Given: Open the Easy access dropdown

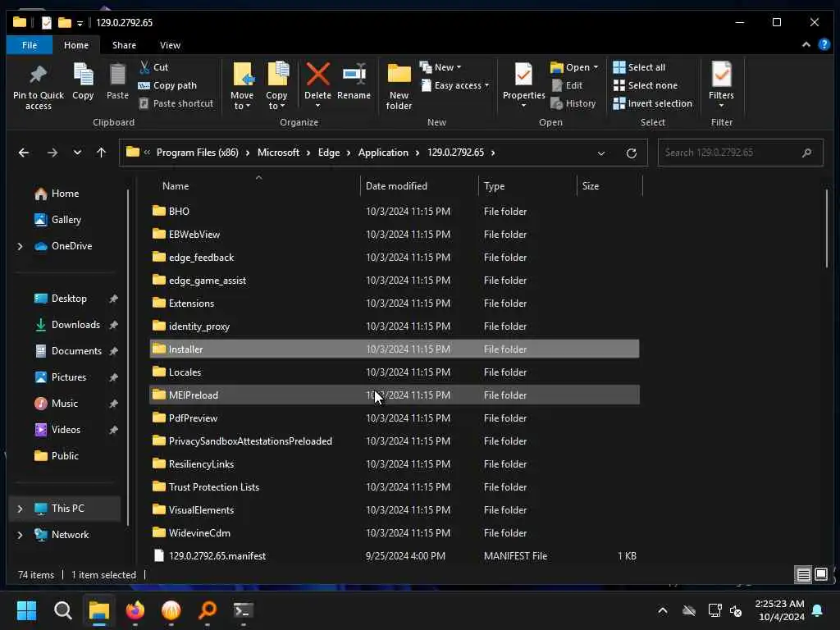Looking at the screenshot, I should (x=455, y=85).
